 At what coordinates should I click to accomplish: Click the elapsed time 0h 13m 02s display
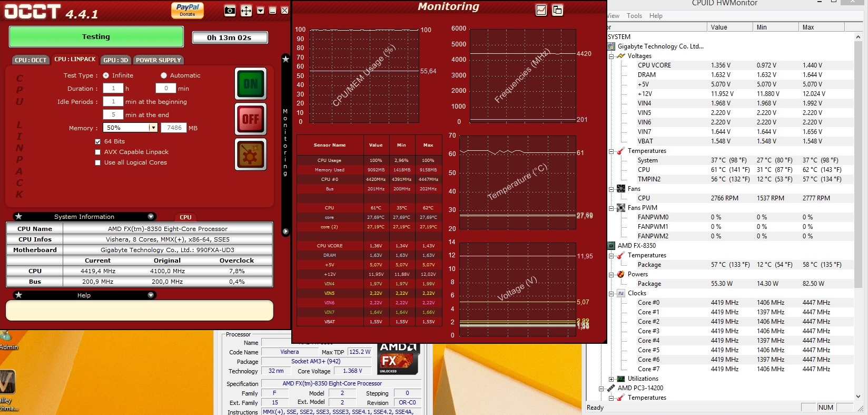(x=230, y=37)
